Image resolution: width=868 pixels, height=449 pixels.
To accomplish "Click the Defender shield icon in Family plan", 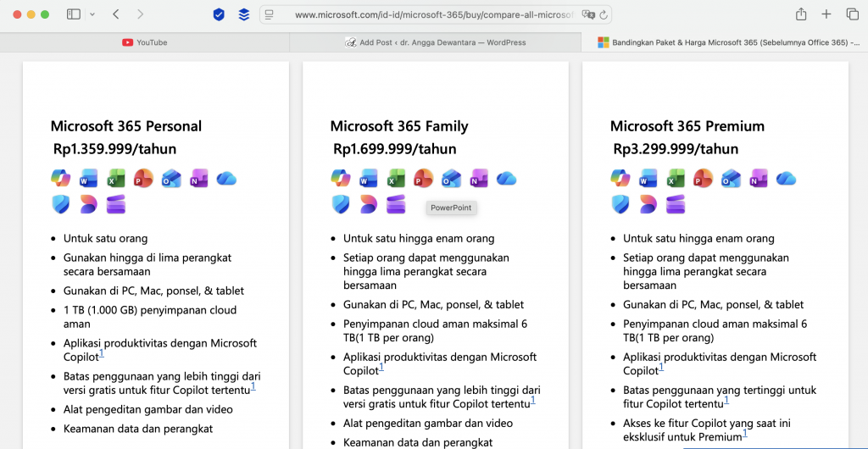I will click(x=341, y=204).
